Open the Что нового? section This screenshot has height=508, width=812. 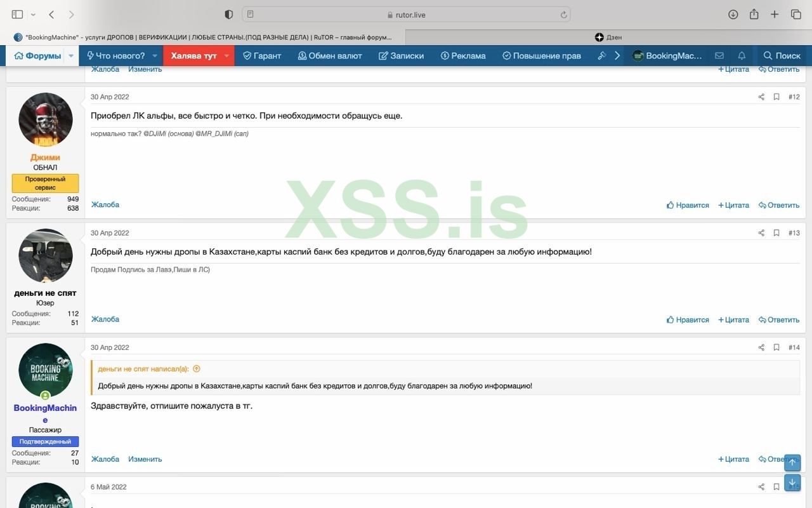coord(115,56)
